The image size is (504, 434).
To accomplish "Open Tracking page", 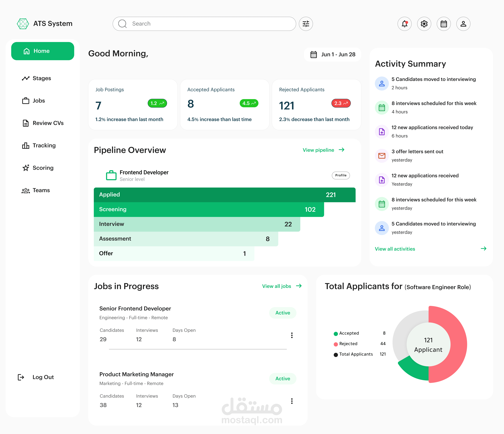I will 39,146.
